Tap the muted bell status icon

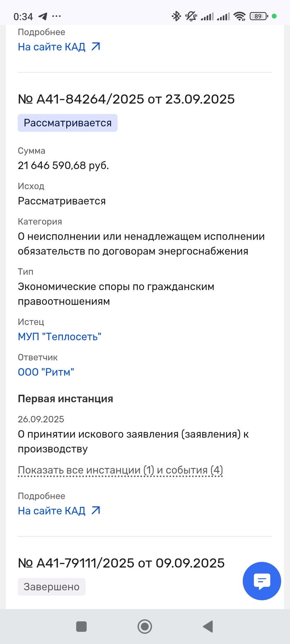tap(191, 17)
